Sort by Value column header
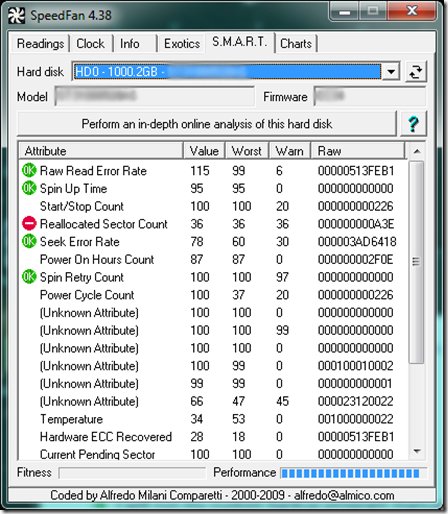Viewport: 448px width, 514px height. [x=204, y=151]
